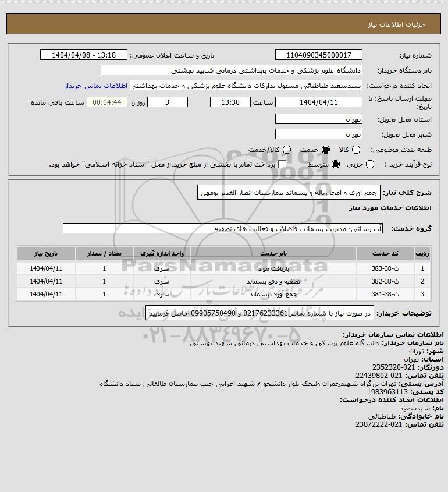Click the تصفیه و دفع پسماند service name
Screen dimensions: 448x492
pos(273,281)
